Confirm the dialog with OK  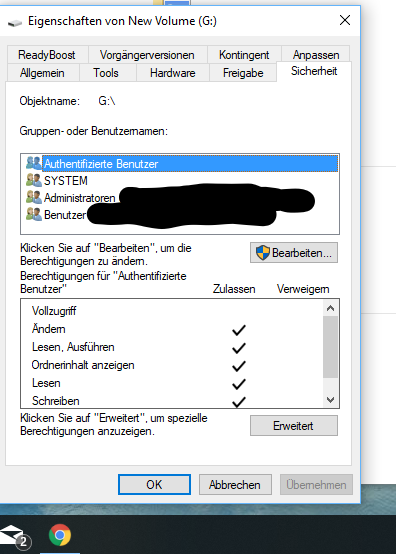(154, 484)
